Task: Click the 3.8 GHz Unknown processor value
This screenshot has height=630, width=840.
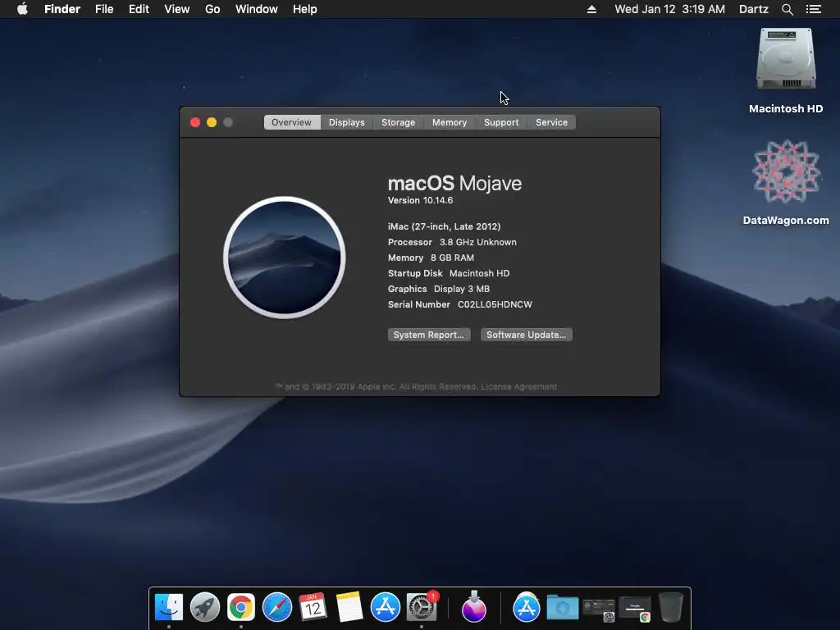Action: coord(478,242)
